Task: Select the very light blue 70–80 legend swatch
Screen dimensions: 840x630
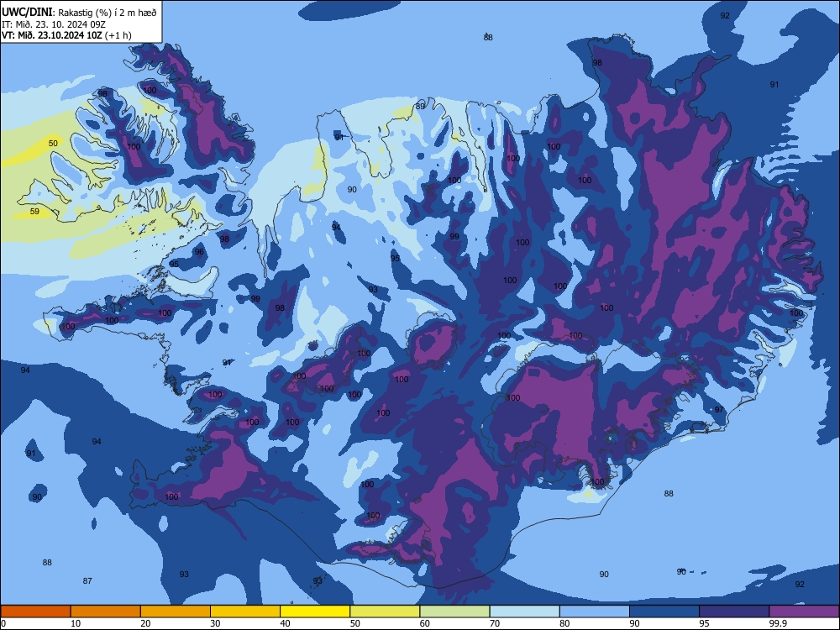Action: point(524,612)
